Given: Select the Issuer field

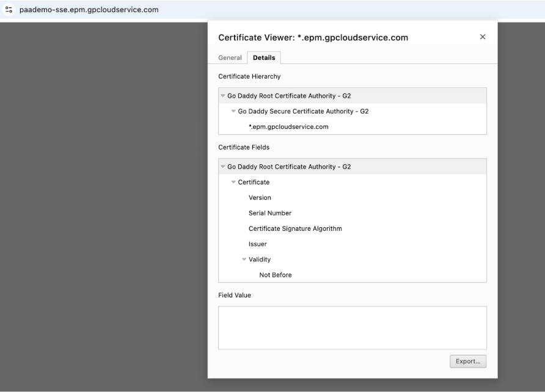Looking at the screenshot, I should coord(258,244).
